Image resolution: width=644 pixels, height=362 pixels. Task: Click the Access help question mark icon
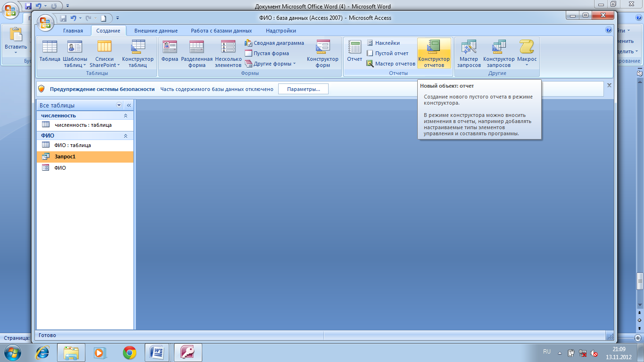click(x=608, y=30)
